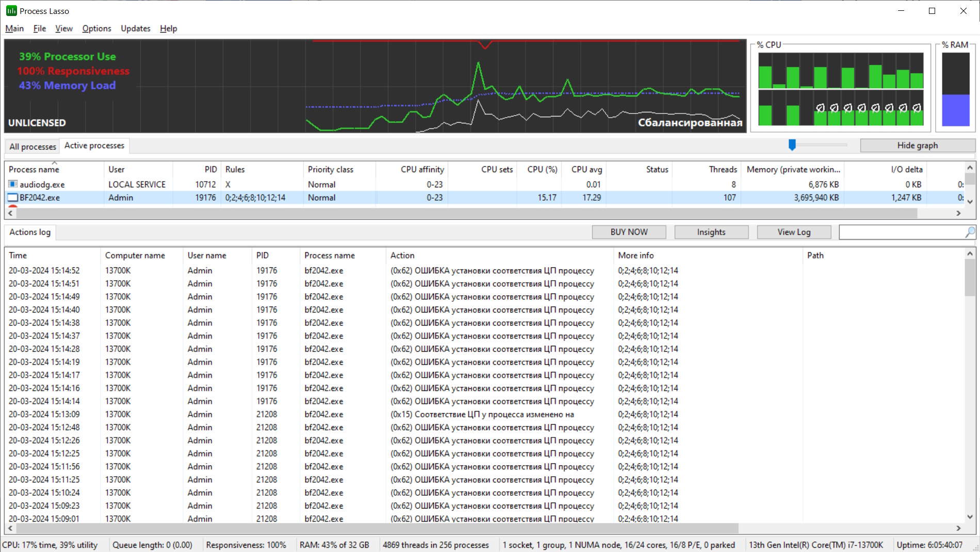Click the Path column header in log
980x552 pixels.
(x=883, y=255)
